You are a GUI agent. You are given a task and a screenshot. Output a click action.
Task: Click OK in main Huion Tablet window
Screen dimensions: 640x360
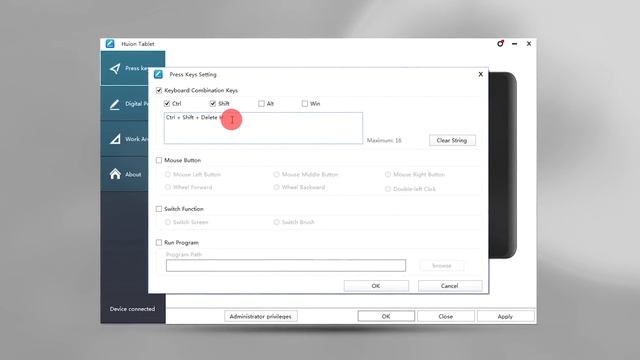(386, 316)
